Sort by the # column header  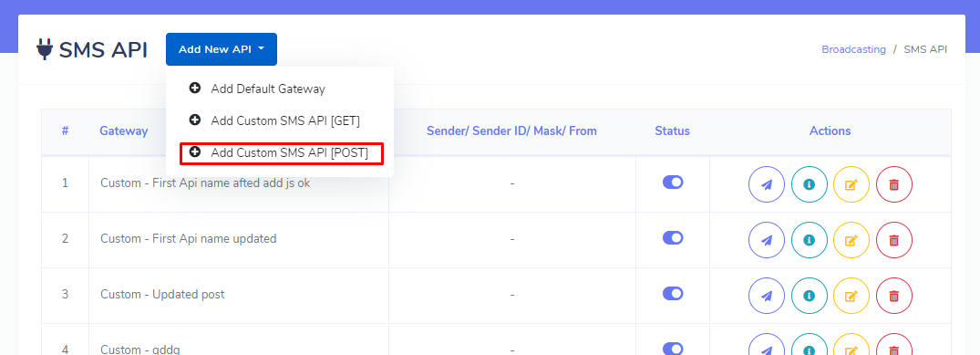click(65, 131)
